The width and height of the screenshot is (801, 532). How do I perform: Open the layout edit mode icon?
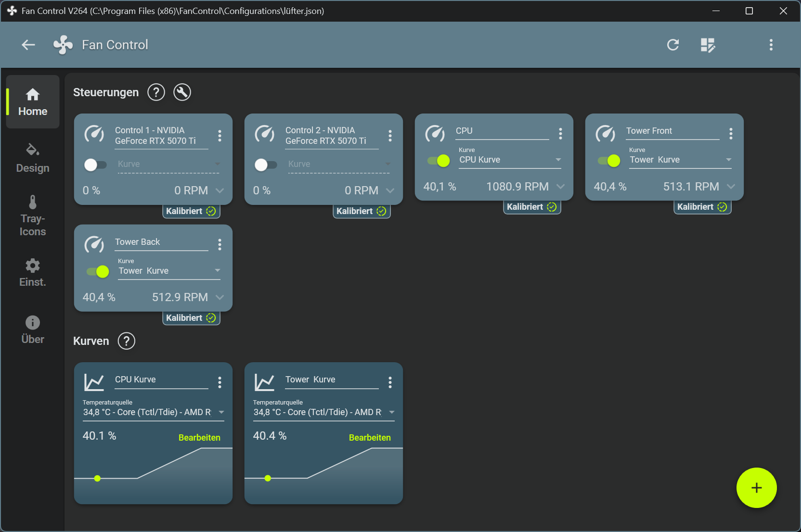(x=708, y=45)
